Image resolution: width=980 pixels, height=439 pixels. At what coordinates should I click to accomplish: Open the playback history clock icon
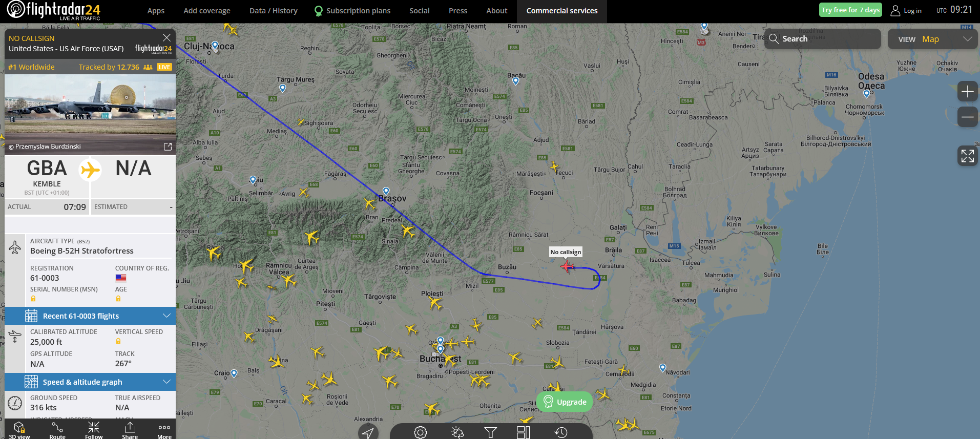(x=560, y=432)
